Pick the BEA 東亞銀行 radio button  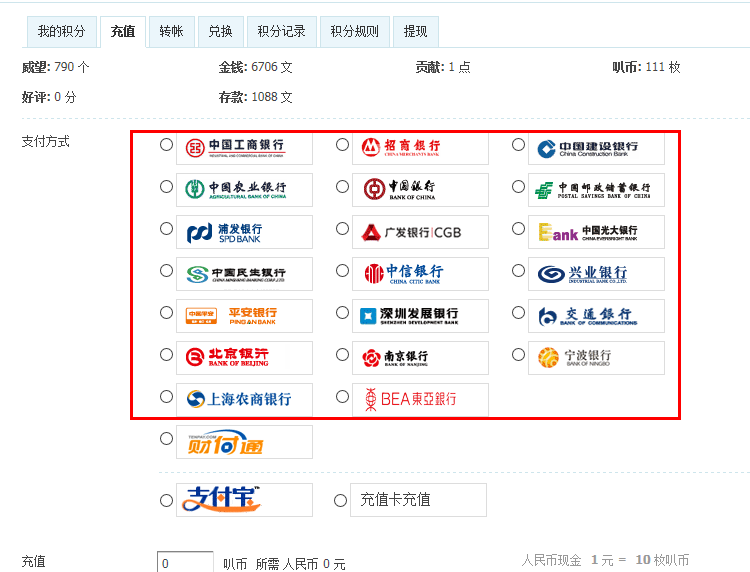[x=342, y=396]
